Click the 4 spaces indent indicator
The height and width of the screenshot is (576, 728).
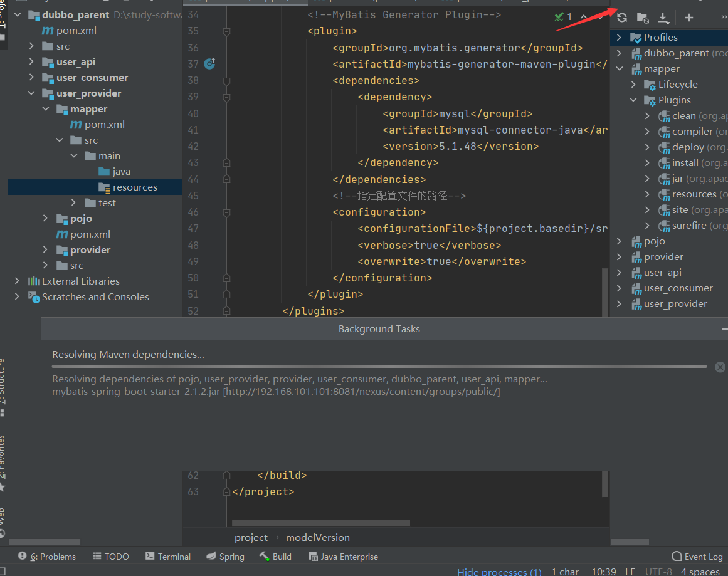tap(700, 572)
